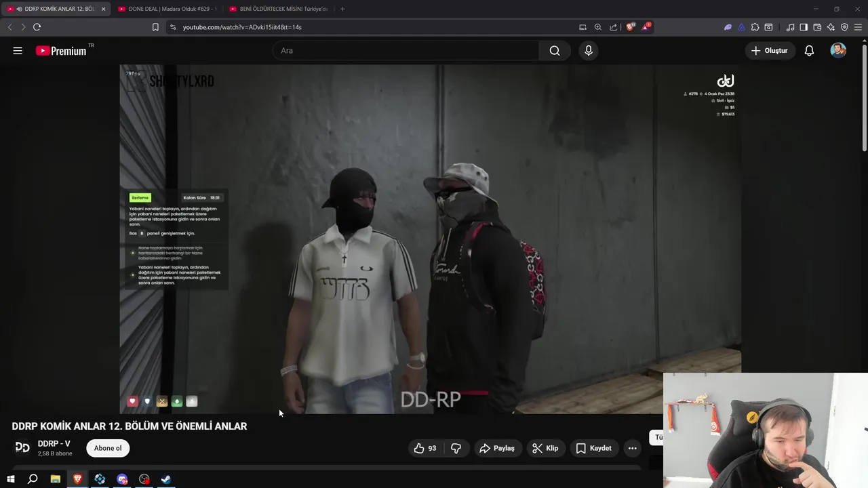Bookmark this page

(x=155, y=27)
